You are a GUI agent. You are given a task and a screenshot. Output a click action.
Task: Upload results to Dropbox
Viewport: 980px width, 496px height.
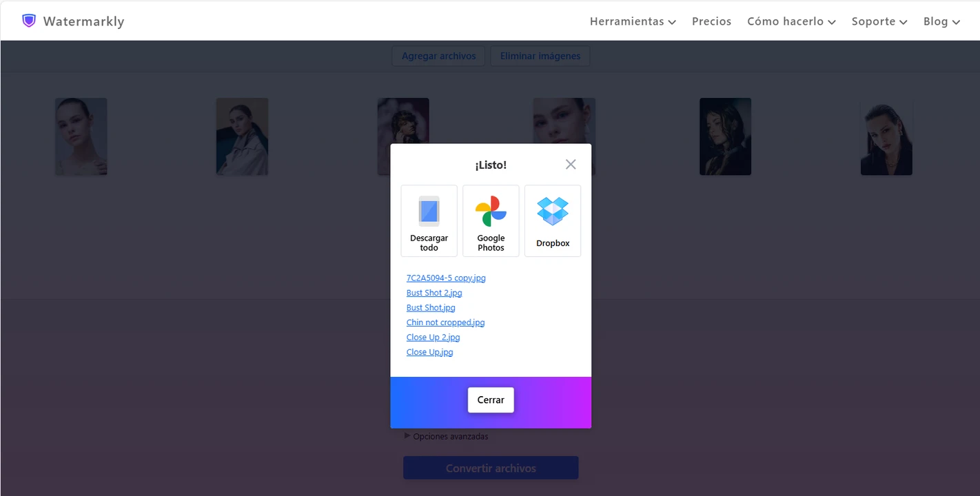(553, 220)
